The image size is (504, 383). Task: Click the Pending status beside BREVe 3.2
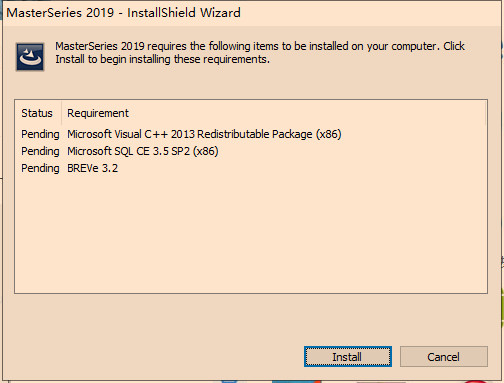[x=40, y=168]
